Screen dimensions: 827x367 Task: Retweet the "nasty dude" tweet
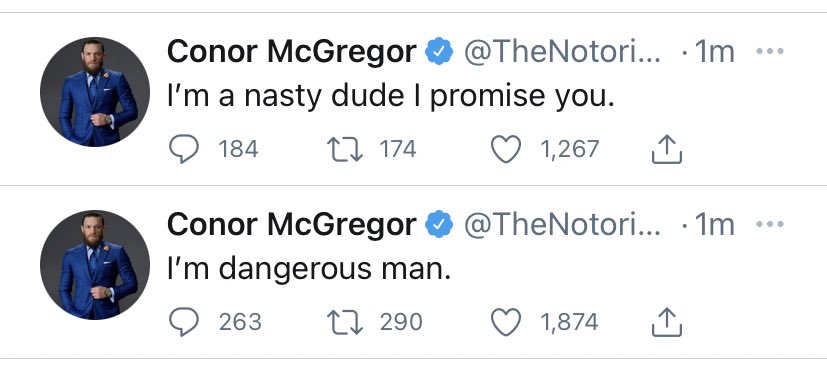point(345,149)
